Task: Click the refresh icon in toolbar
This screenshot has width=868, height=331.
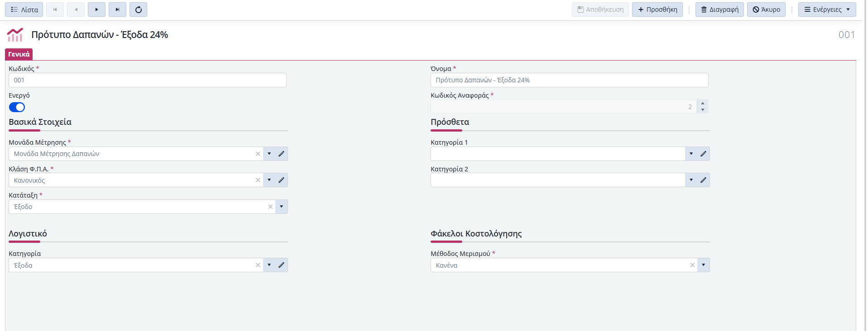Action: [139, 9]
